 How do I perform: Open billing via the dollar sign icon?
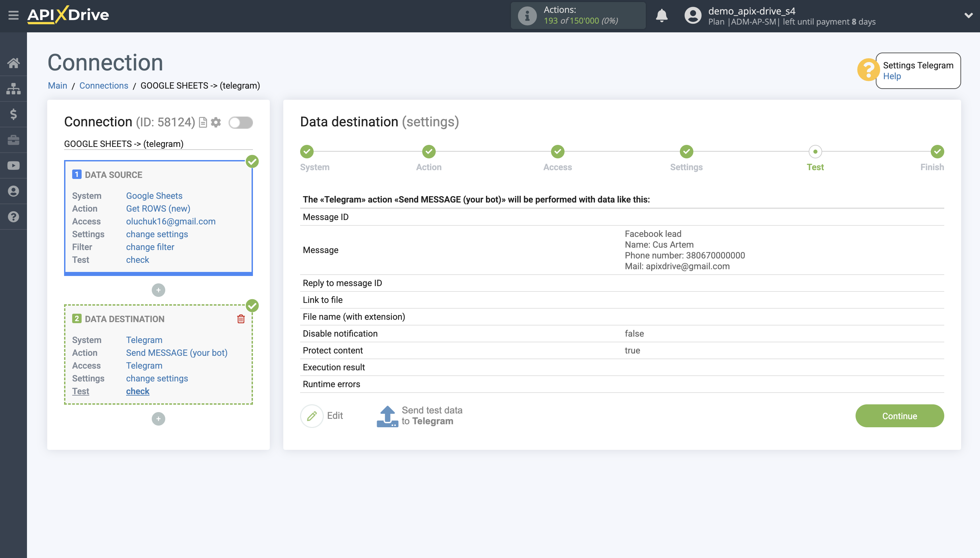(x=14, y=114)
